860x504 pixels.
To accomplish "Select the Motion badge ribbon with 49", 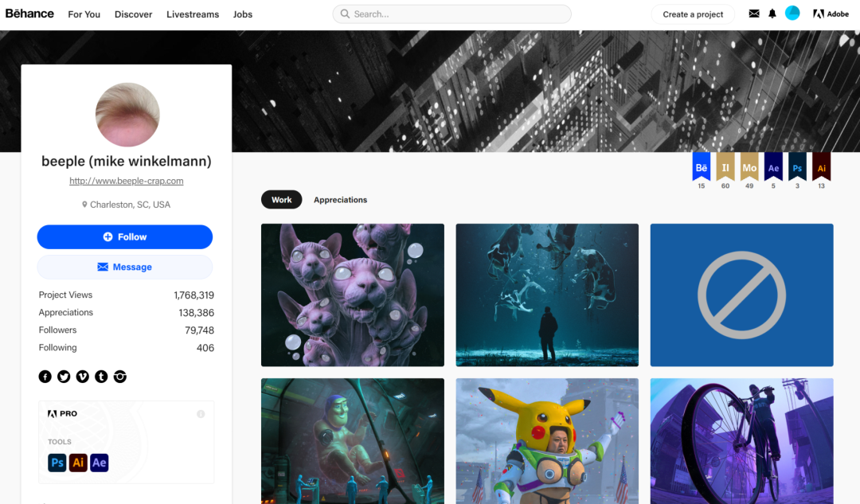I will click(x=749, y=166).
